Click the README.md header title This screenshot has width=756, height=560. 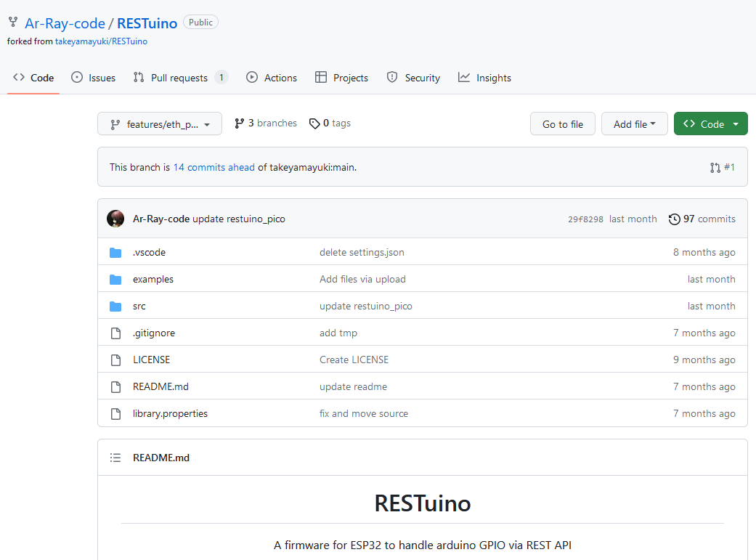[161, 458]
